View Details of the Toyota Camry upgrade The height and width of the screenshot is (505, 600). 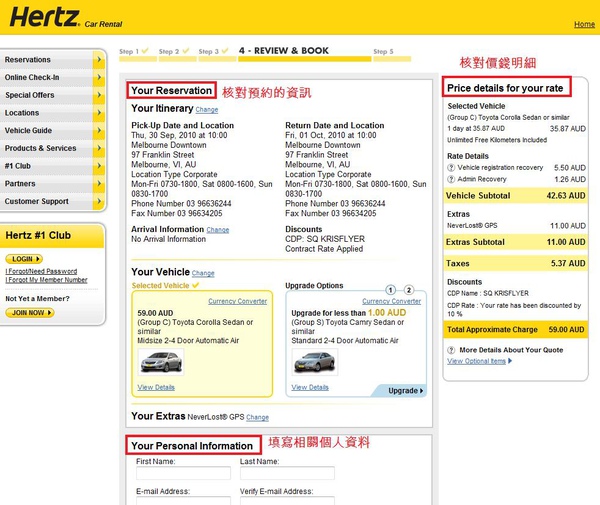[x=310, y=387]
